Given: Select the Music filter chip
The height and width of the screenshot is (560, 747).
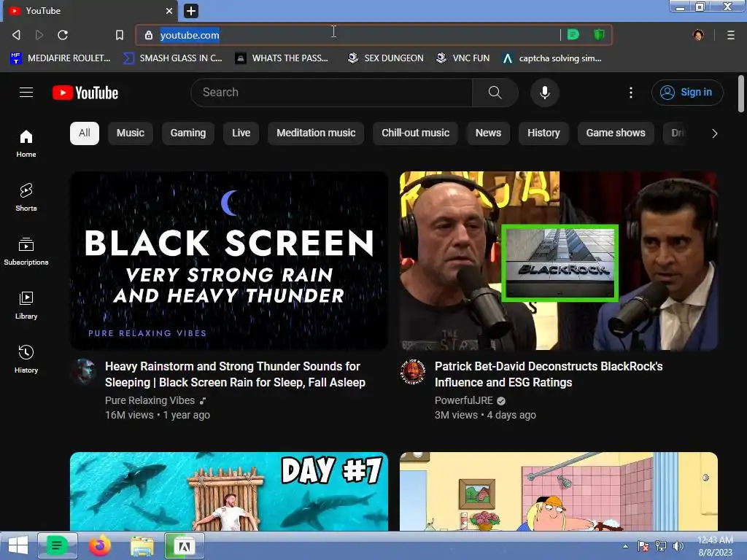Looking at the screenshot, I should 130,133.
